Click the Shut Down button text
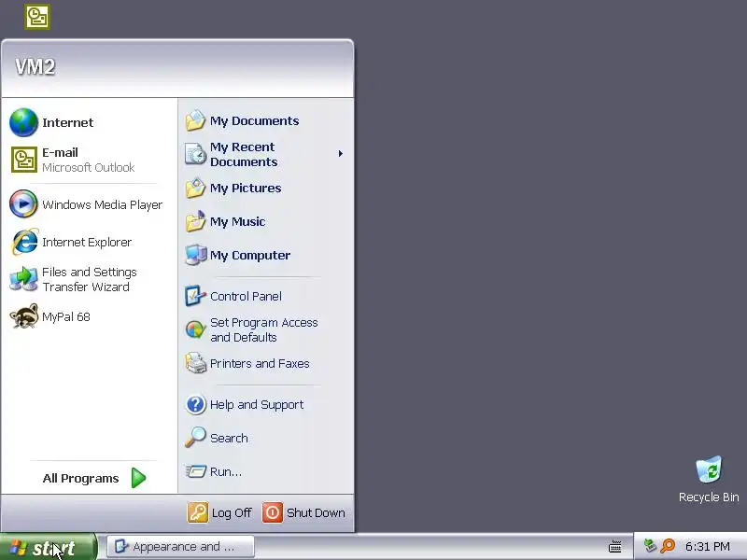The image size is (747, 560). pyautogui.click(x=316, y=512)
